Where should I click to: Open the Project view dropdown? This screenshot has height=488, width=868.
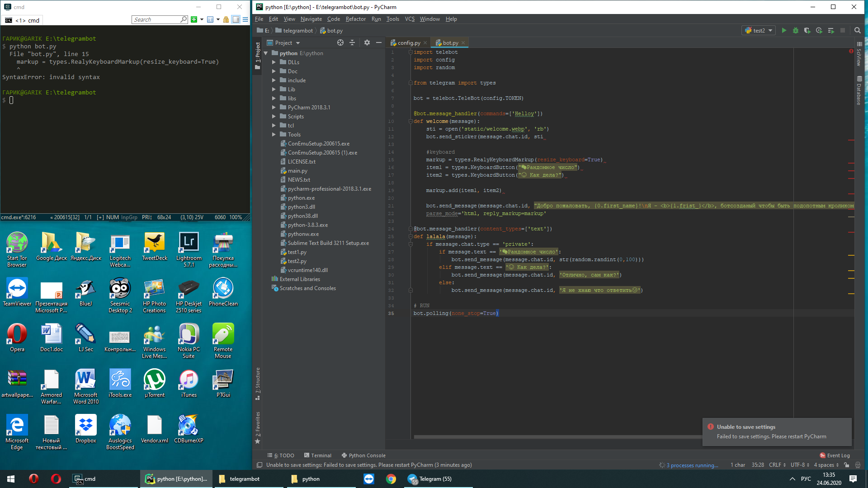tap(283, 42)
